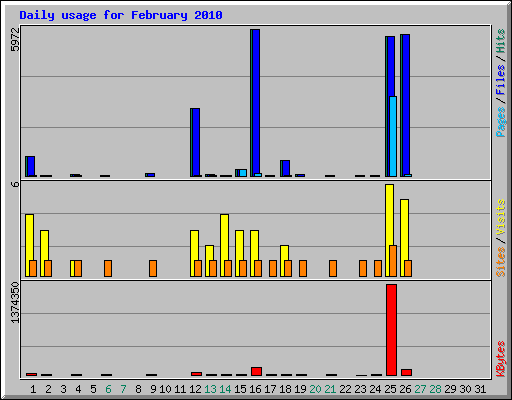Click the cyan pages bar on day 25
The width and height of the screenshot is (512, 400).
(393, 137)
